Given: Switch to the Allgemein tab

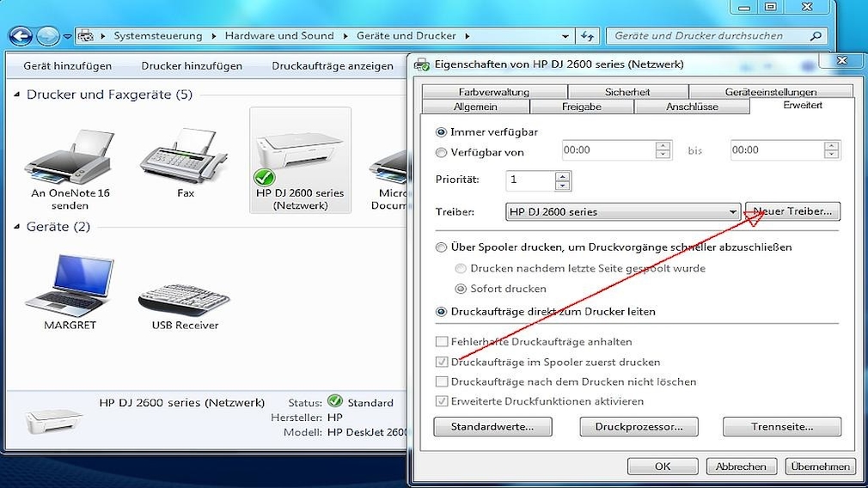Looking at the screenshot, I should 475,107.
